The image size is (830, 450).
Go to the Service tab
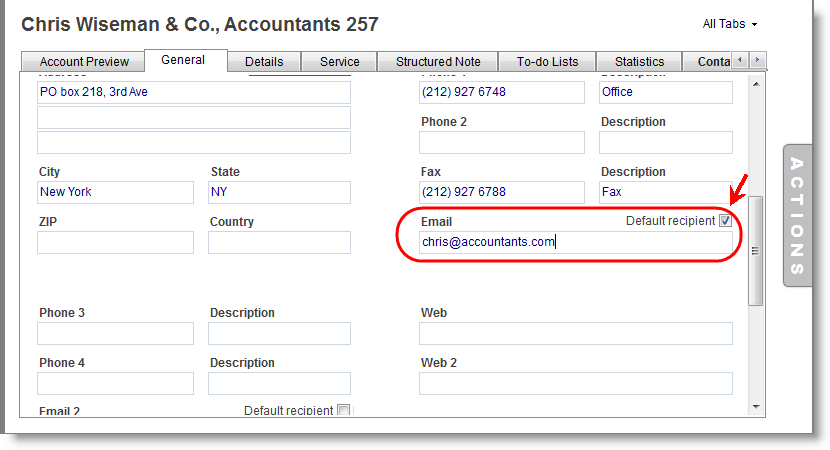click(x=340, y=62)
